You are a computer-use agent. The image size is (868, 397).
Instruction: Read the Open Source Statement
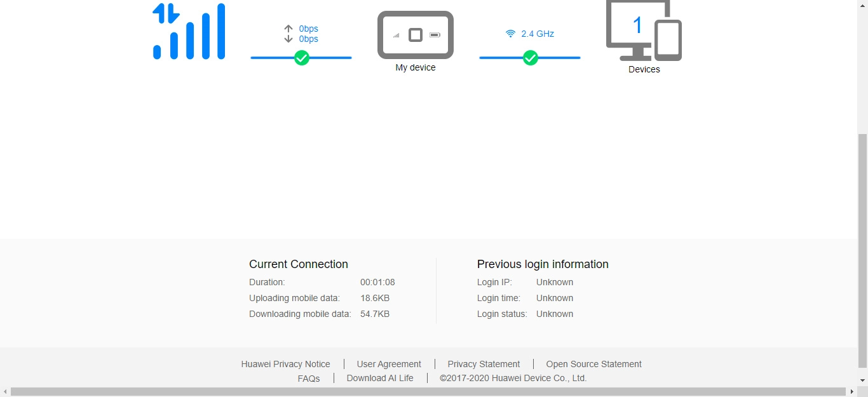click(593, 364)
